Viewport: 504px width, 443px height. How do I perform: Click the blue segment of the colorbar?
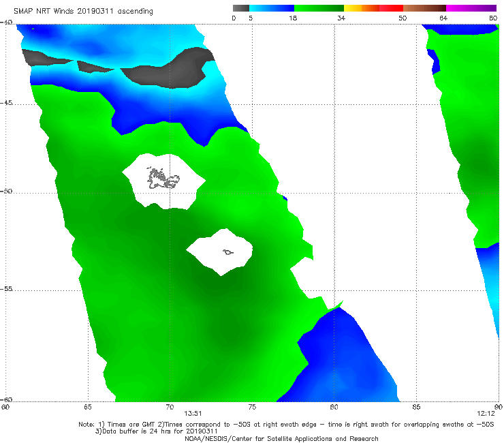(272, 8)
